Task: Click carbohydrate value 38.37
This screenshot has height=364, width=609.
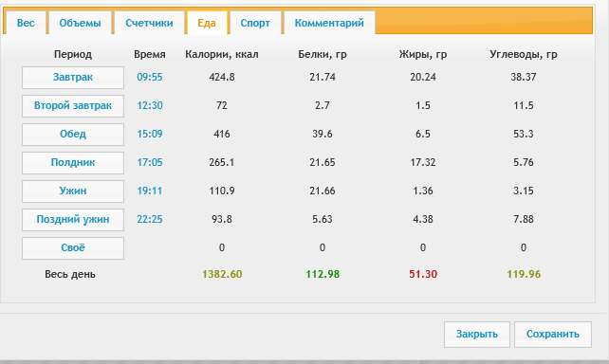Action: coord(524,77)
